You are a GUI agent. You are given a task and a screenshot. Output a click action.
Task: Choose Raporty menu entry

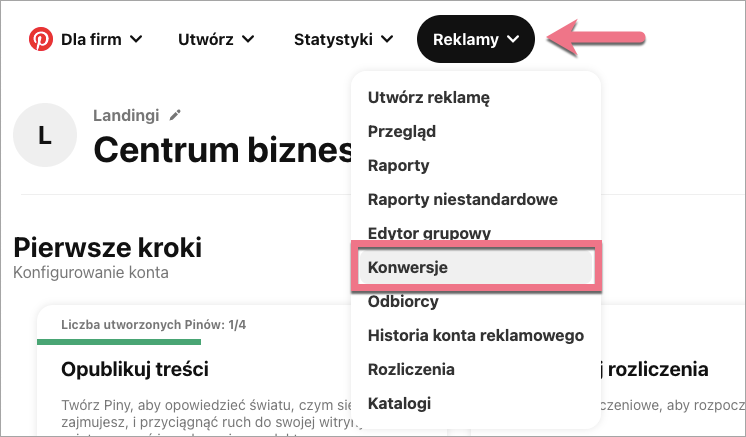[399, 165]
